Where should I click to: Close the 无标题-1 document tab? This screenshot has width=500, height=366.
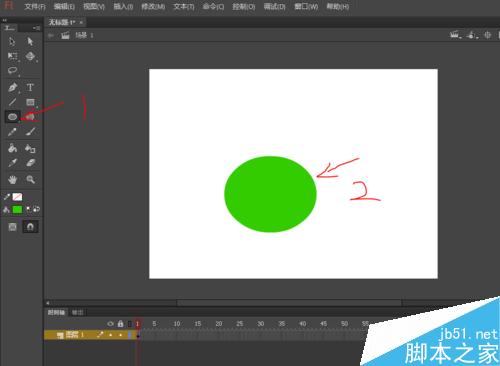[x=81, y=23]
